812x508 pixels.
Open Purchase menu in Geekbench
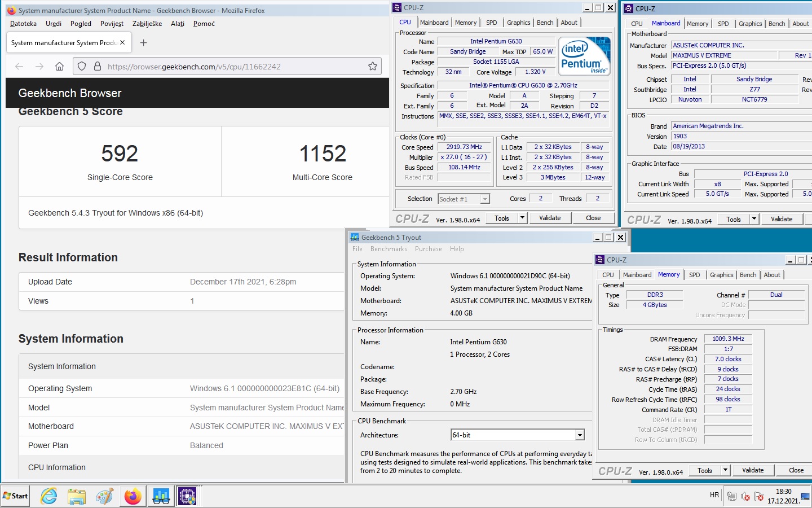pyautogui.click(x=429, y=249)
